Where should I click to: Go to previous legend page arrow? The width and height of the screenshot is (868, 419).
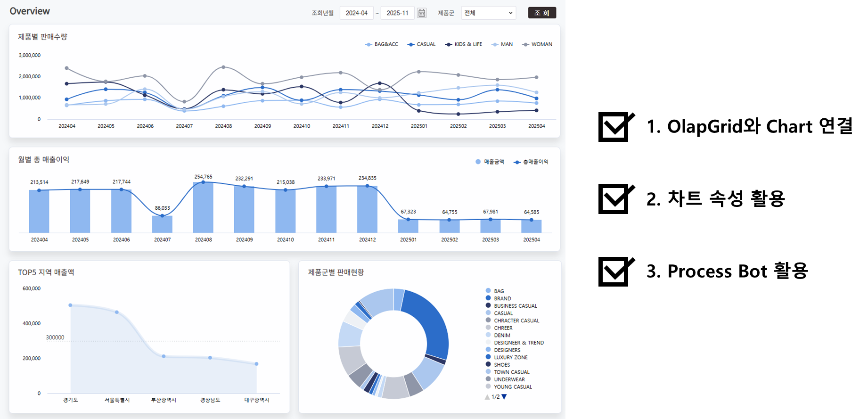[487, 397]
